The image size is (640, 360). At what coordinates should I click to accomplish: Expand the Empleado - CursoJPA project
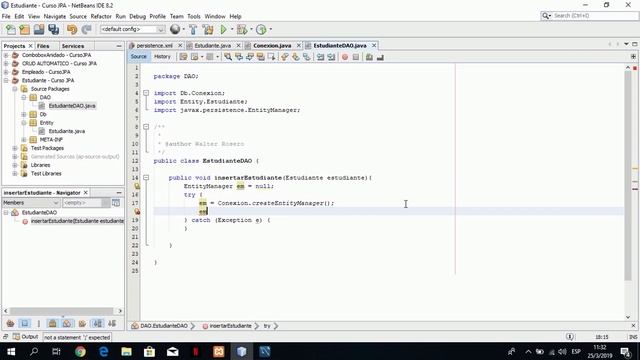[x=6, y=72]
